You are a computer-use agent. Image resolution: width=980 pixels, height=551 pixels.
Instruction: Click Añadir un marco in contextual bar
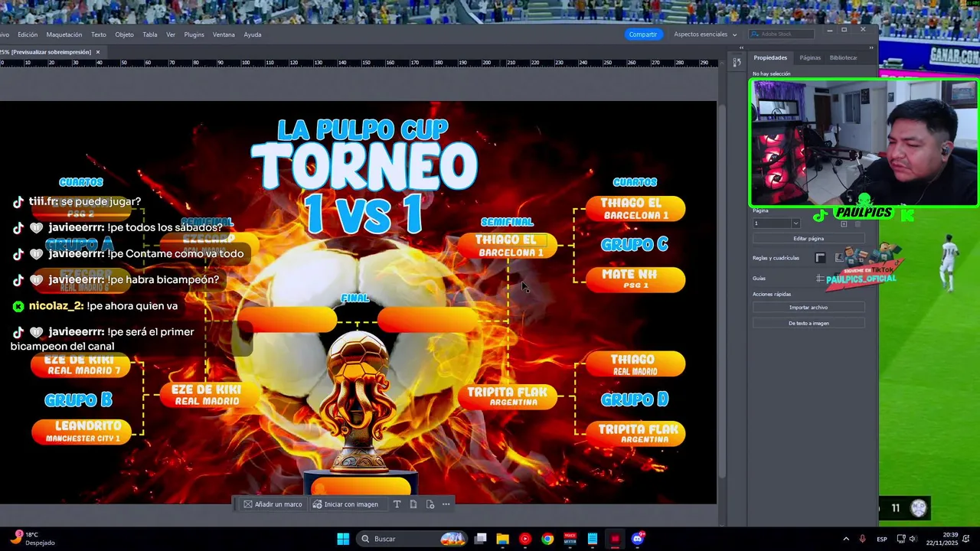pos(273,504)
